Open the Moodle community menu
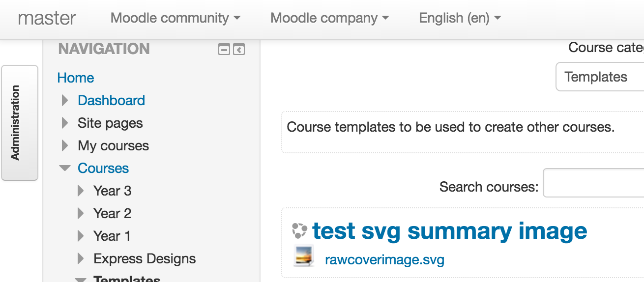Viewport: 644px width, 282px height. [176, 18]
